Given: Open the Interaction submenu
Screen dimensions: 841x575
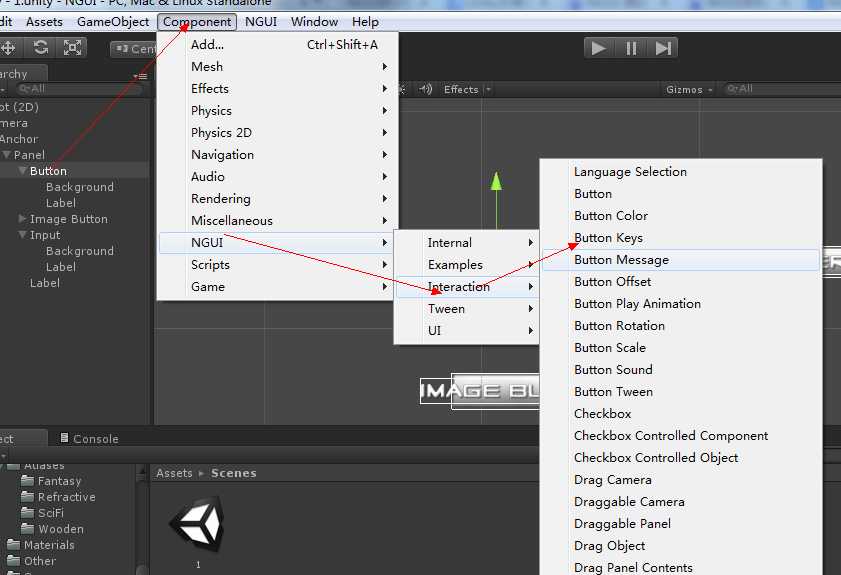Looking at the screenshot, I should pyautogui.click(x=467, y=286).
